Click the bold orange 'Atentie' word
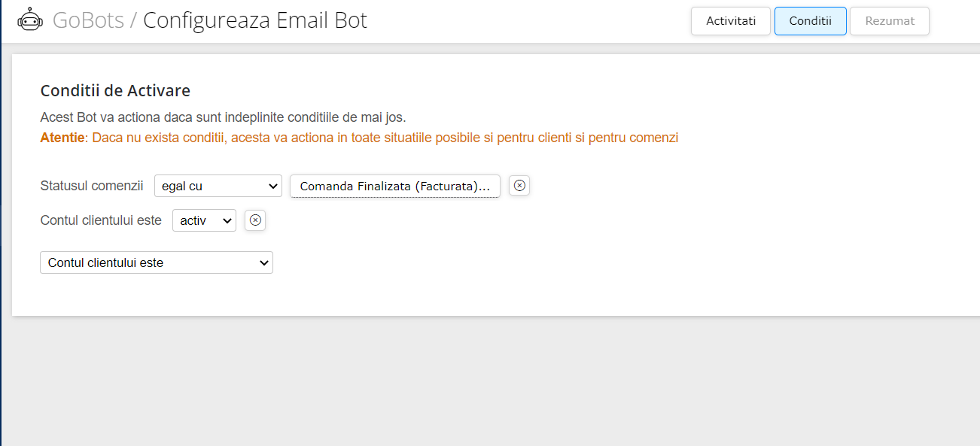Screen dimensions: 980x446 click(x=62, y=138)
